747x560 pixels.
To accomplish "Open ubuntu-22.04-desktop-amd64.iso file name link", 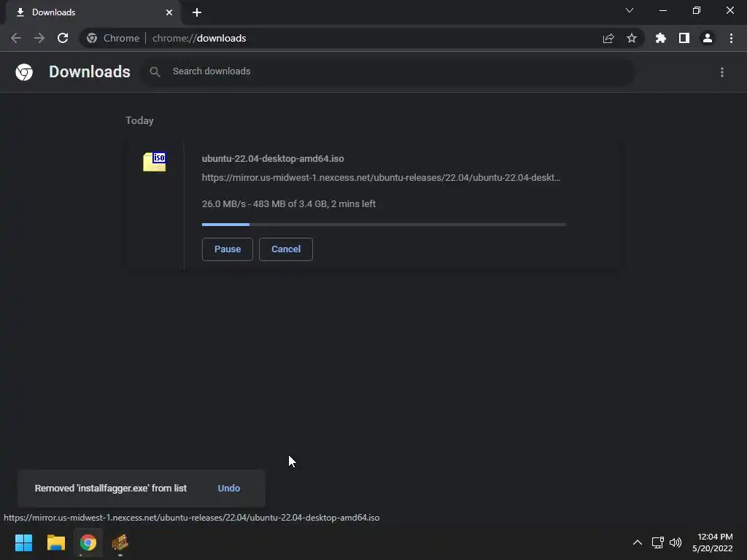I will (x=273, y=158).
